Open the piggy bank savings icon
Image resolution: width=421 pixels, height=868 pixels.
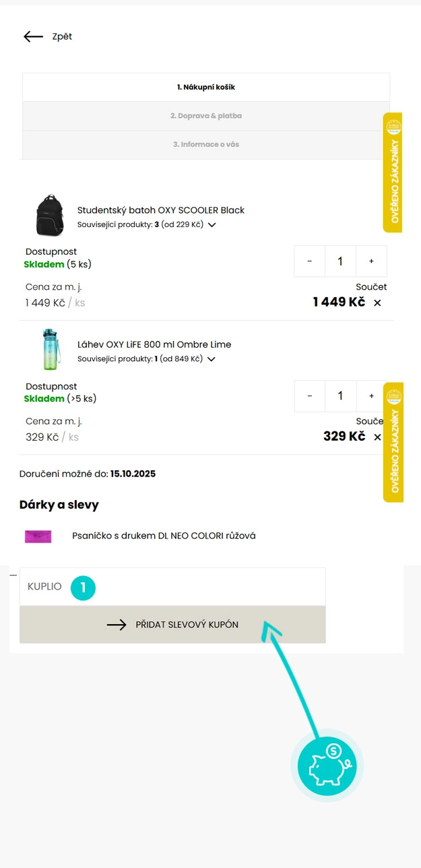click(327, 767)
